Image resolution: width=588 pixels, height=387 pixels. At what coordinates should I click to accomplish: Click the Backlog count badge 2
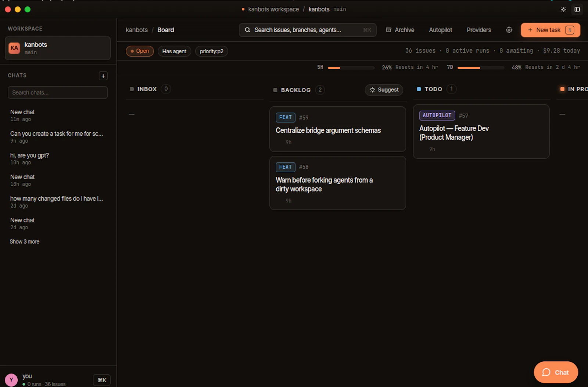(320, 90)
